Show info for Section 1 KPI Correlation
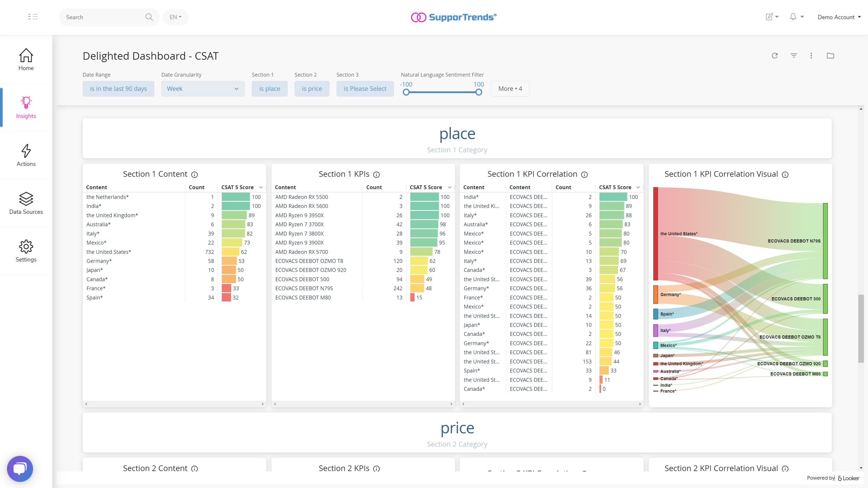This screenshot has width=868, height=488. [x=584, y=175]
